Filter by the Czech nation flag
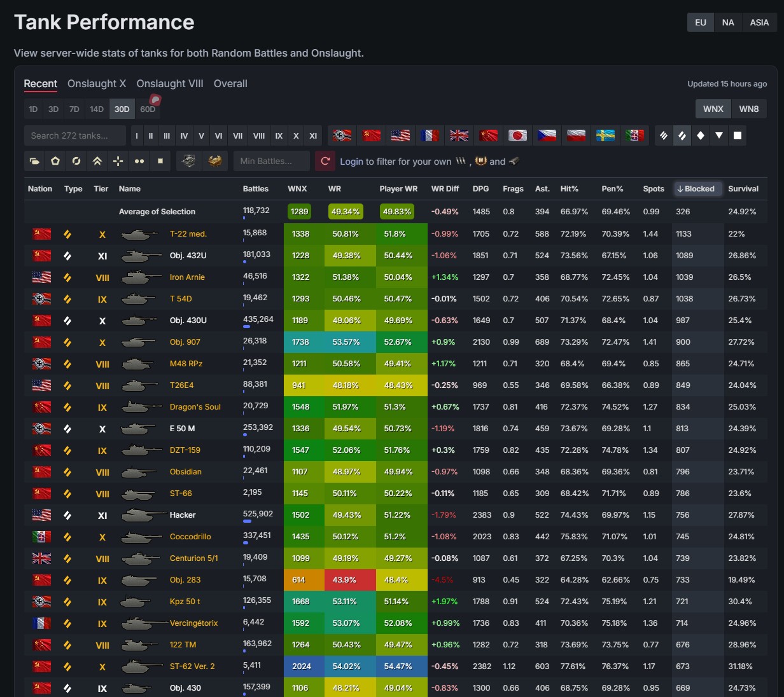The image size is (784, 697). 547,135
